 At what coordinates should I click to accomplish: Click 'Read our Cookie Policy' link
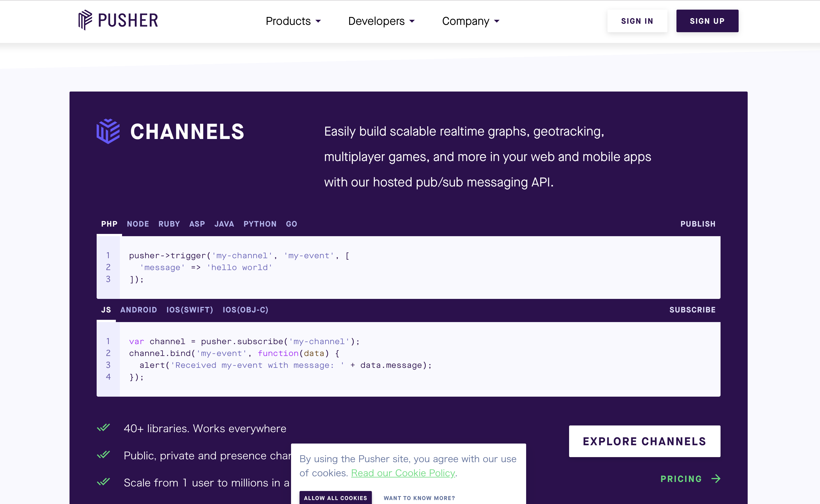(403, 473)
